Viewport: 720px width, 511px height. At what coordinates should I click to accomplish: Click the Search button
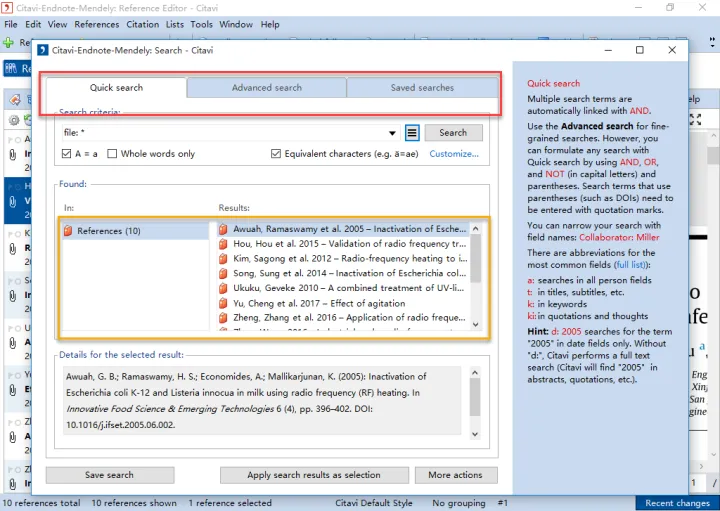[x=453, y=133]
